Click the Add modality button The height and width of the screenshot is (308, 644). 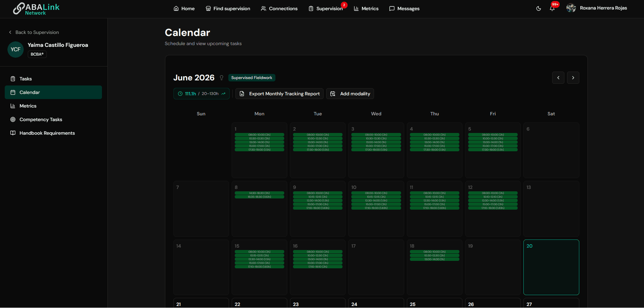350,94
